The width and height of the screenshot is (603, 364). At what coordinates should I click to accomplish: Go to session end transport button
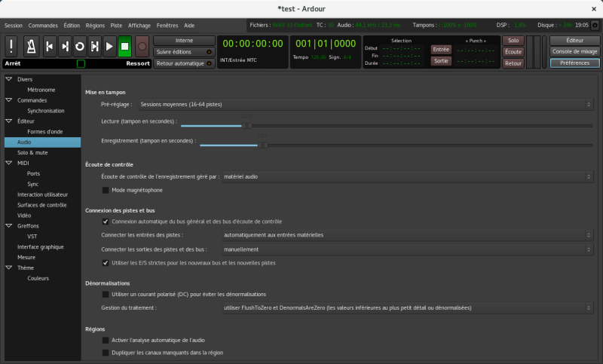click(x=65, y=47)
